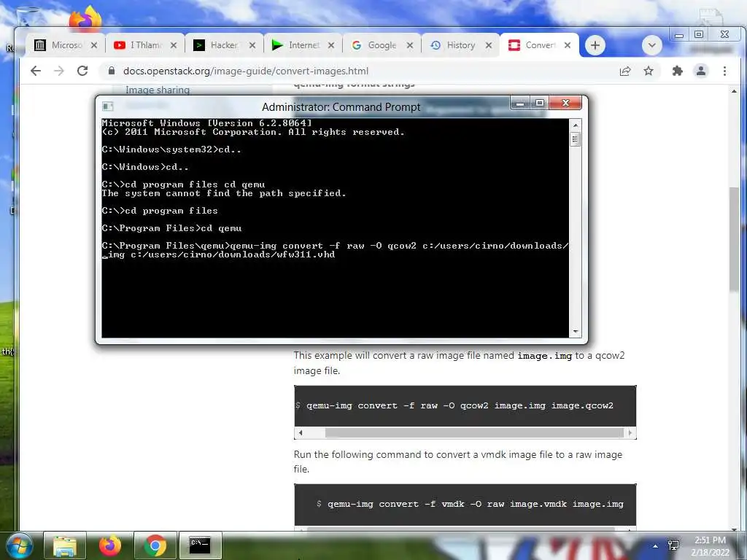Image resolution: width=747 pixels, height=560 pixels.
Task: Open the Image sharing sidebar link
Action: coord(158,90)
